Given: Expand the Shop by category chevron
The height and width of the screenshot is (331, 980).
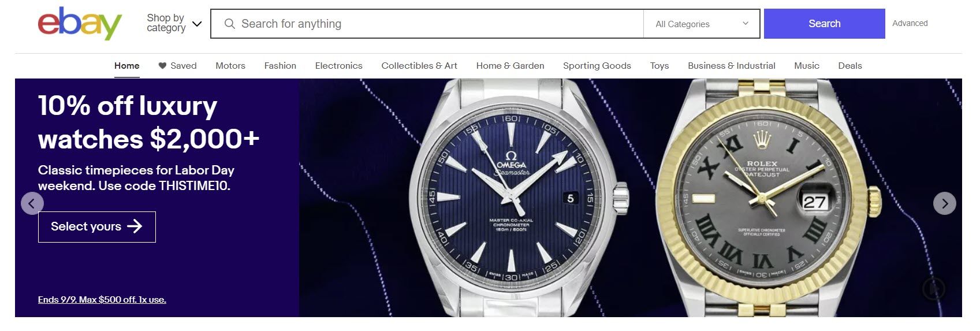Looking at the screenshot, I should (197, 24).
